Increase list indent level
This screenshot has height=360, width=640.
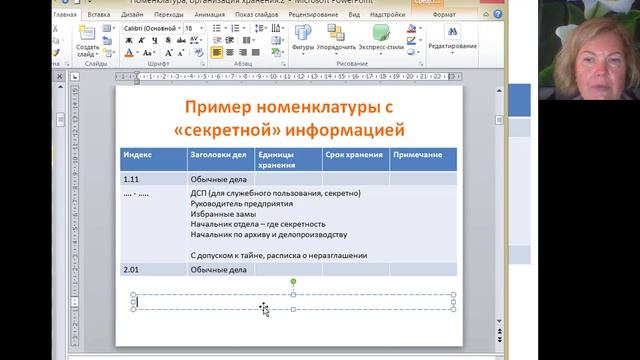tap(230, 40)
